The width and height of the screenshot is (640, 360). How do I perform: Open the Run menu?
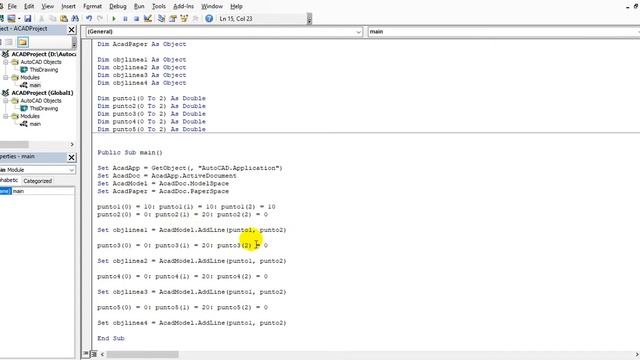pyautogui.click(x=139, y=6)
